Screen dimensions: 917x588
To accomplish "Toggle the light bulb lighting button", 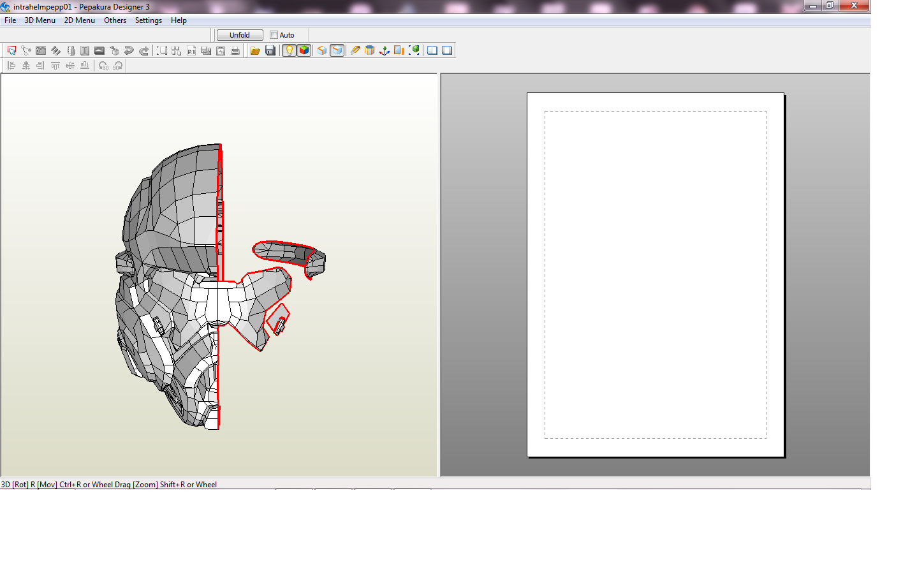I will click(x=290, y=50).
